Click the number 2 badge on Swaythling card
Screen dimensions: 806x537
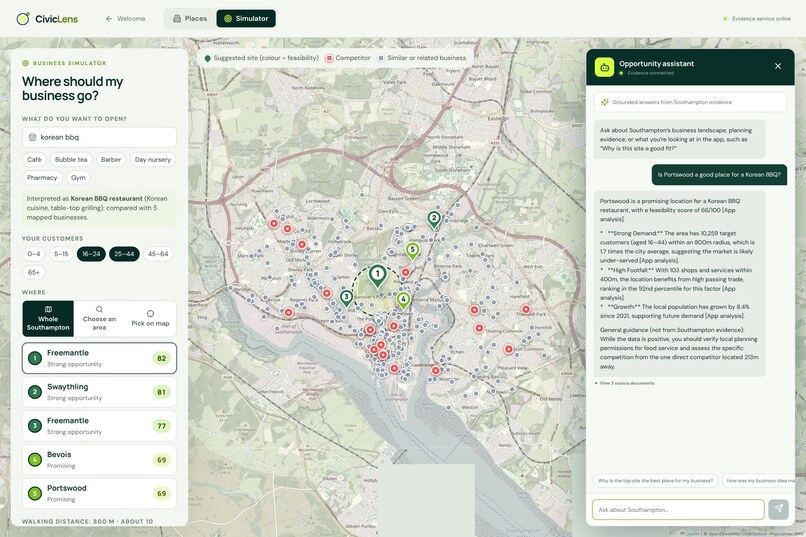pos(35,392)
